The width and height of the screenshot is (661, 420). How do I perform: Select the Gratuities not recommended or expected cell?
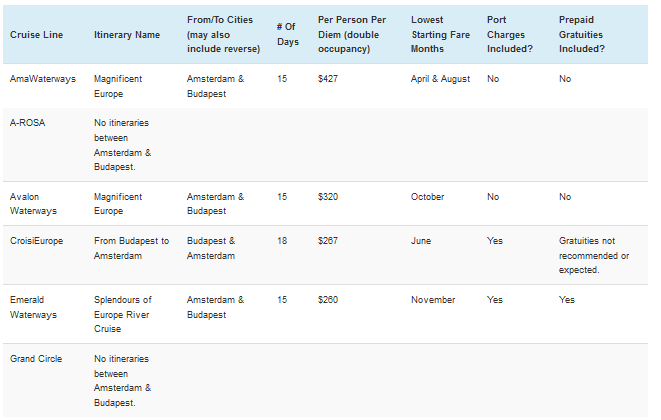(594, 255)
